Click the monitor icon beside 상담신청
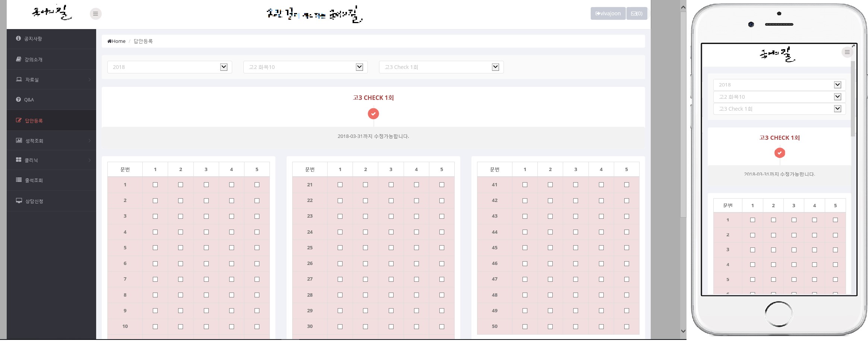 19,201
